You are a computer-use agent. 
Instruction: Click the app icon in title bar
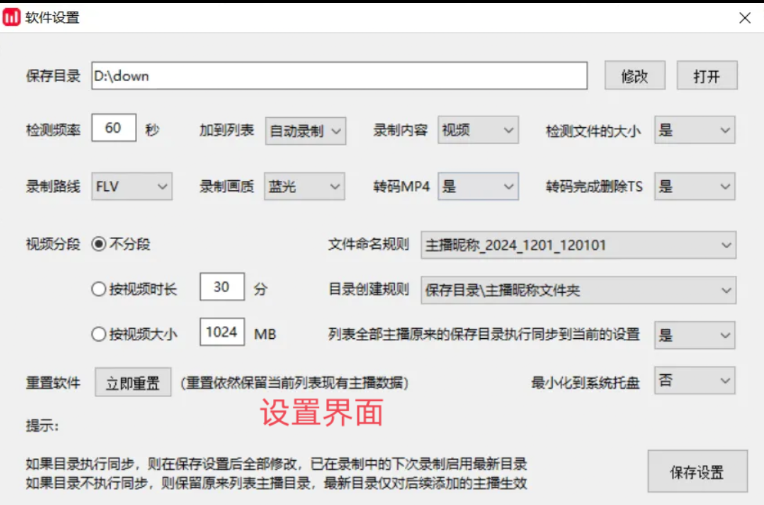click(x=12, y=17)
